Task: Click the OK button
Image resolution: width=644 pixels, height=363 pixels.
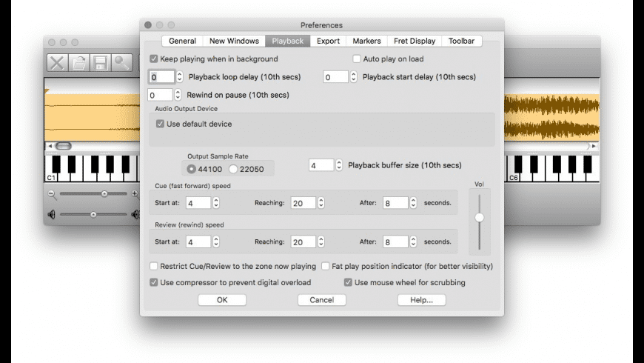Action: pos(222,300)
